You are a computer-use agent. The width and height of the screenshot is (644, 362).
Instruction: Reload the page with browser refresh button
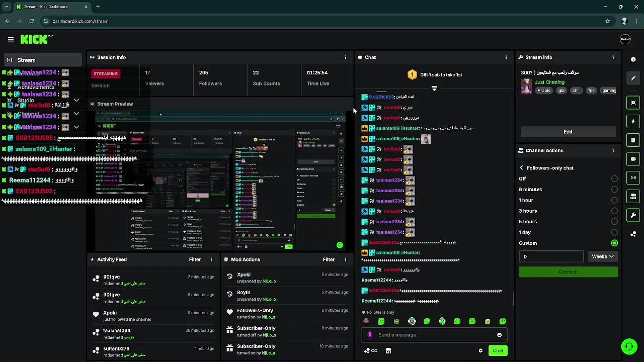31,21
